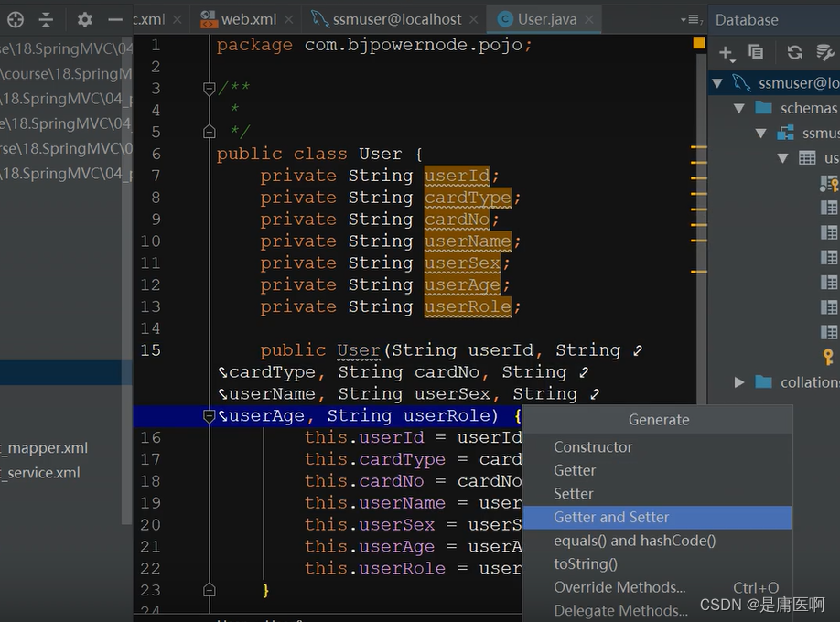Click the table icon in Database tree
The image size is (840, 622).
[x=807, y=158]
